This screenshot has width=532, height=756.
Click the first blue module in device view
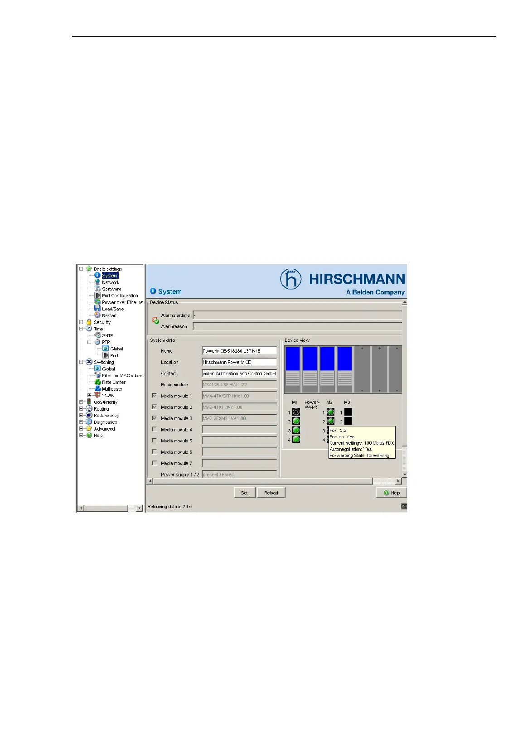click(x=293, y=369)
